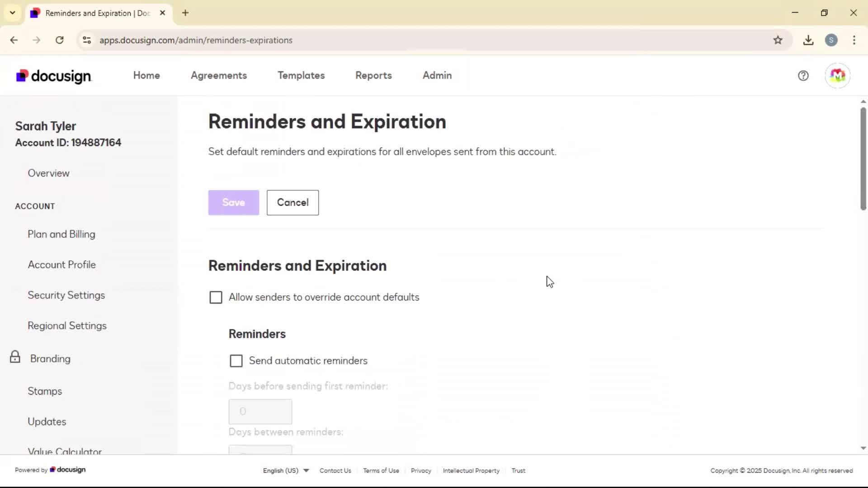
Task: Open Admin in top navigation
Action: pos(437,75)
